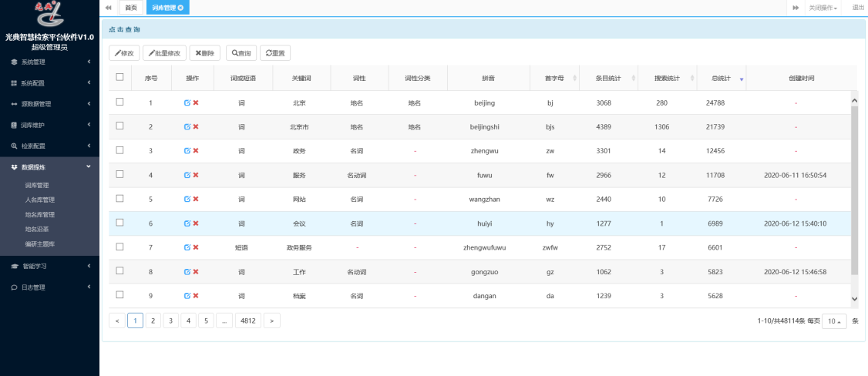Click the 重置 button
This screenshot has width=868, height=376.
275,53
